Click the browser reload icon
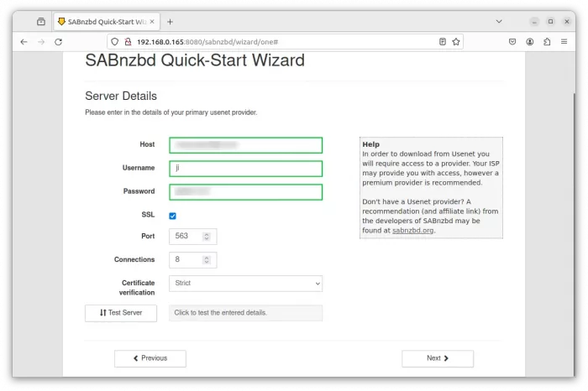Image resolution: width=588 pixels, height=391 pixels. 58,41
